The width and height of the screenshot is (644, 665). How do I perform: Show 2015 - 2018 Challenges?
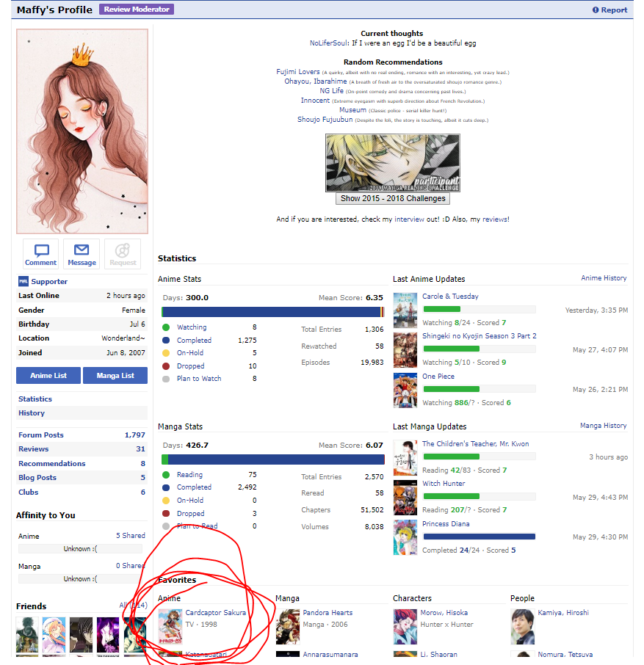(x=393, y=198)
